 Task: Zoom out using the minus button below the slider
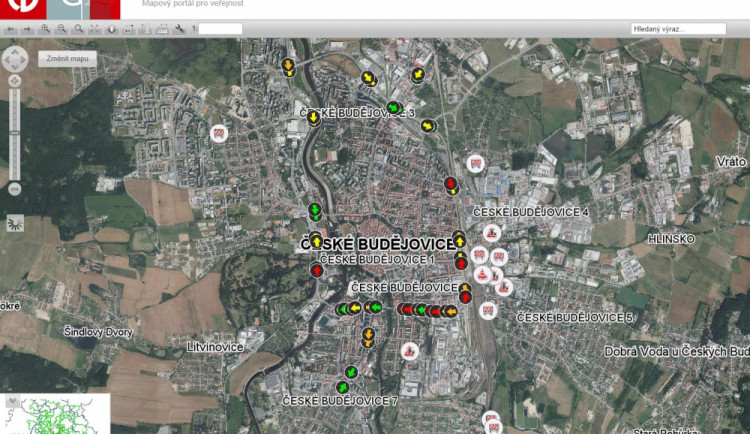14,189
